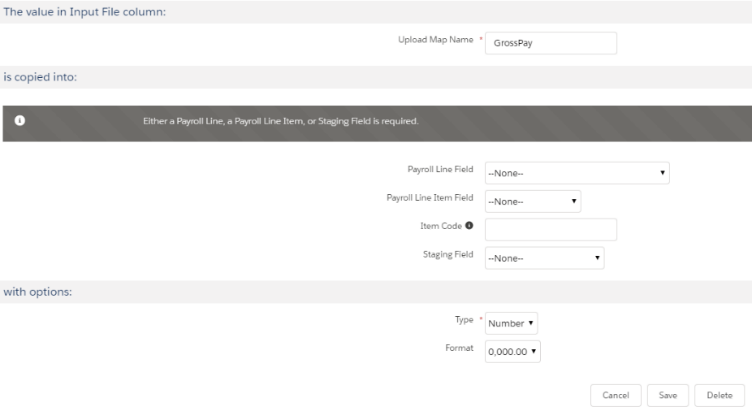This screenshot has height=411, width=752.
Task: Focus the Item Code input field
Action: point(550,230)
